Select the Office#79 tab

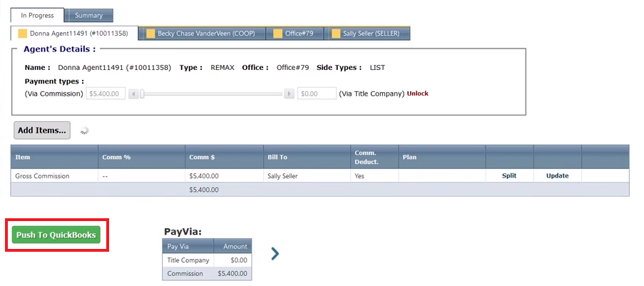(295, 34)
